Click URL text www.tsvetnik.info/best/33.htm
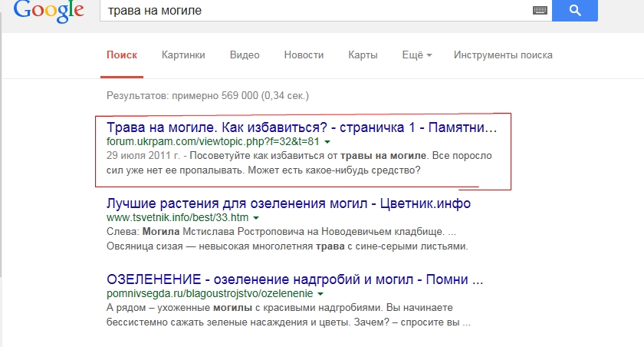The height and width of the screenshot is (347, 644). 177,217
